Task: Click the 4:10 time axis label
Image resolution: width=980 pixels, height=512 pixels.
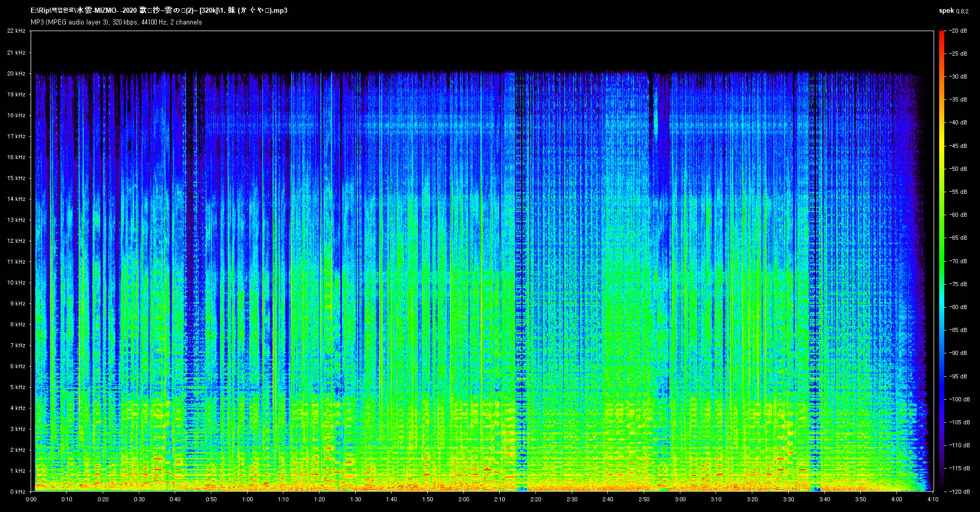Action: click(x=933, y=499)
